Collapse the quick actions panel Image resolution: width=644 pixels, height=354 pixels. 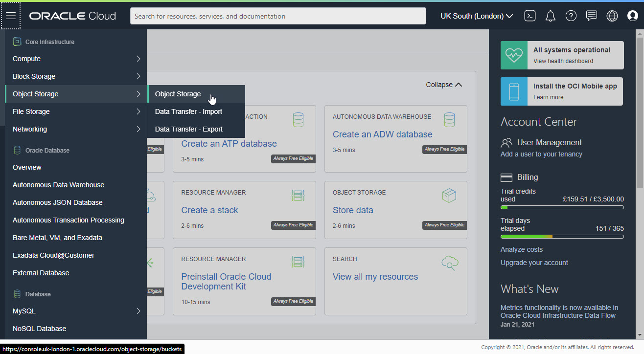(x=444, y=85)
